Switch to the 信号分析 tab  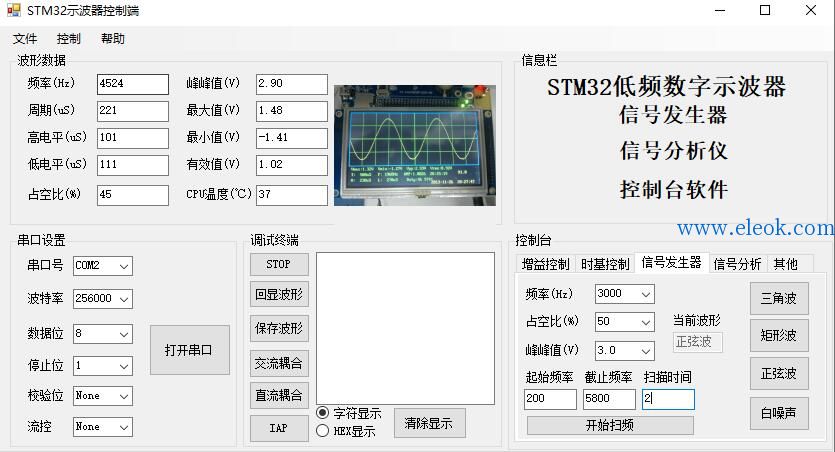point(738,264)
